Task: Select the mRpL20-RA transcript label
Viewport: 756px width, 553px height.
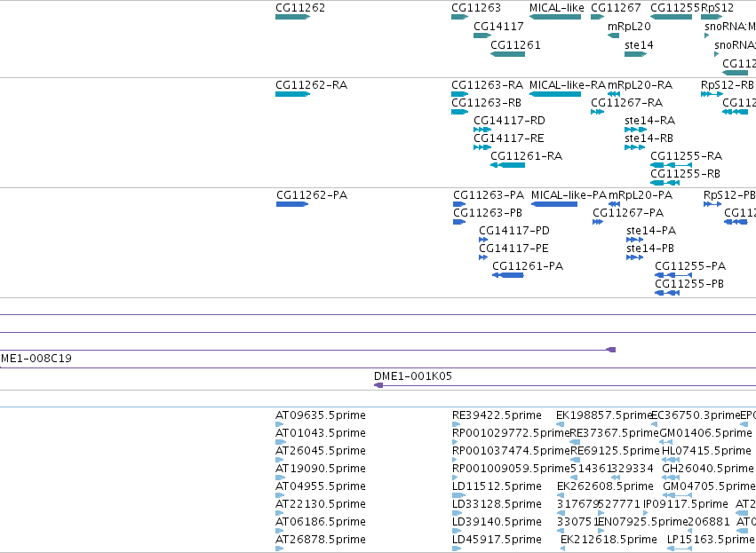Action: pyautogui.click(x=640, y=85)
